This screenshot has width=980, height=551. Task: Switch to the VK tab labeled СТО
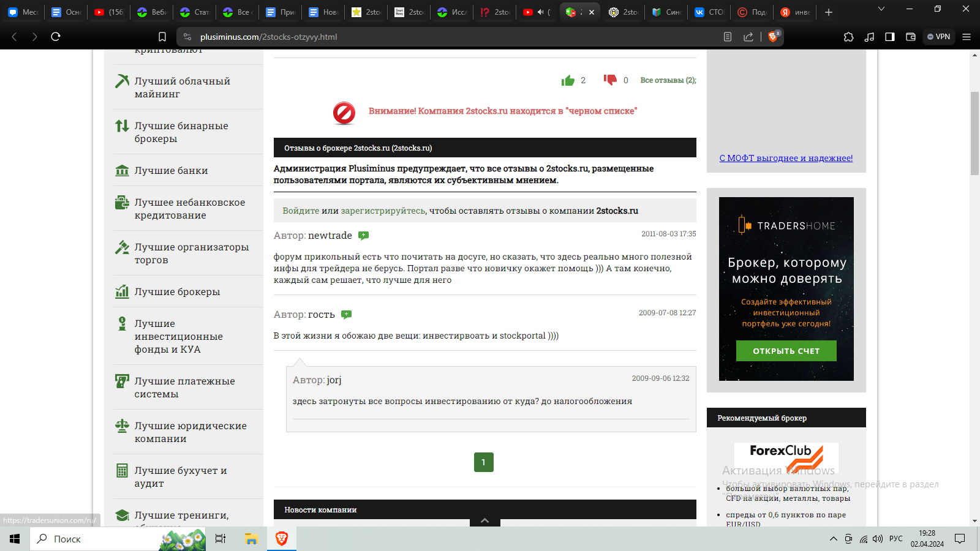[709, 12]
